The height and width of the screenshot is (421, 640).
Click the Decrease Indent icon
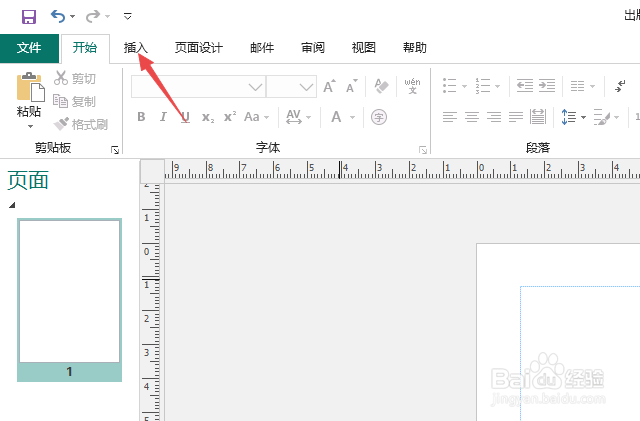coord(525,86)
